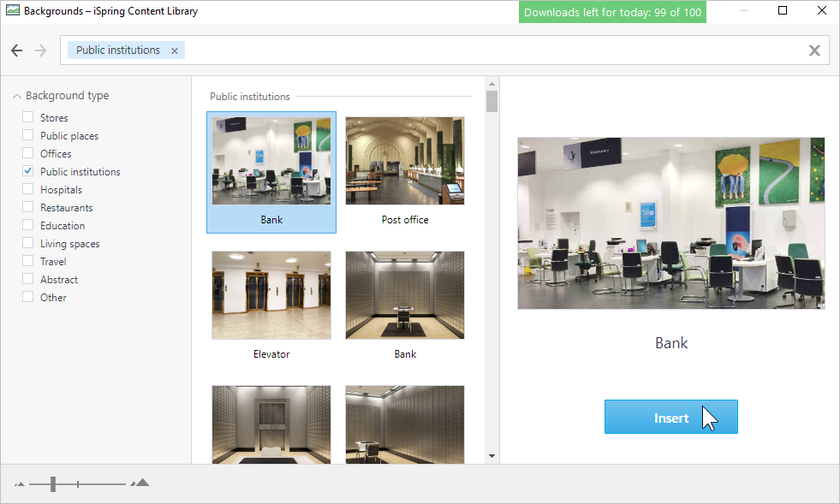Clear the search field with the X
Image resolution: width=840 pixels, height=504 pixels.
tap(814, 50)
